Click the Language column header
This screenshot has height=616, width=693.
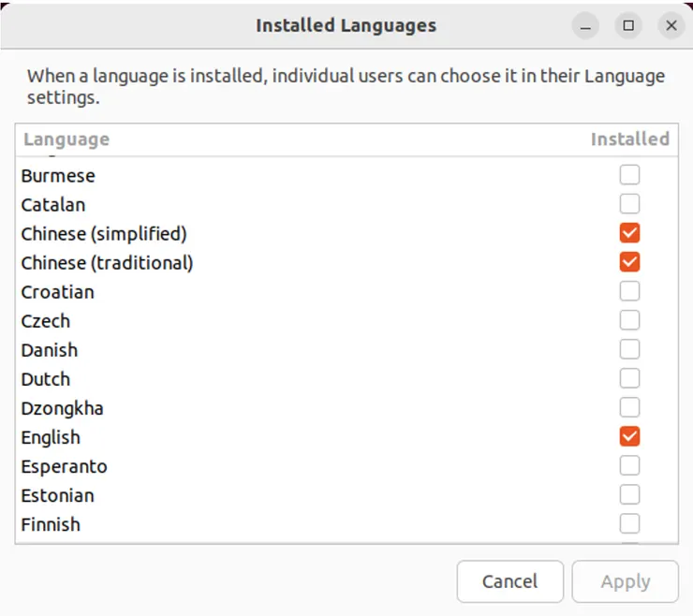pyautogui.click(x=66, y=139)
